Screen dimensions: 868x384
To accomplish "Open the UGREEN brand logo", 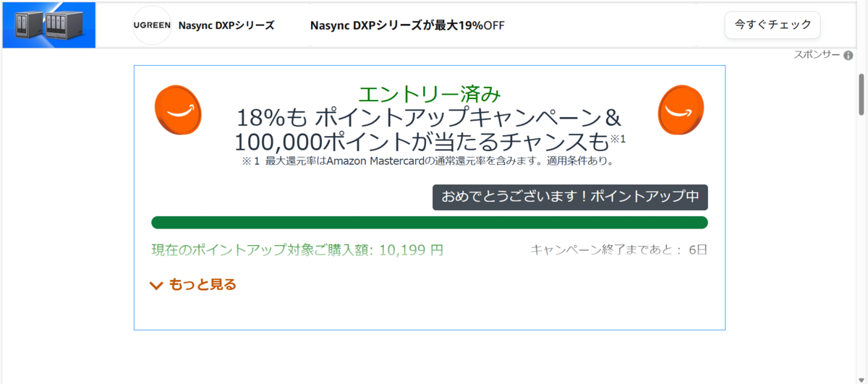I will [152, 25].
